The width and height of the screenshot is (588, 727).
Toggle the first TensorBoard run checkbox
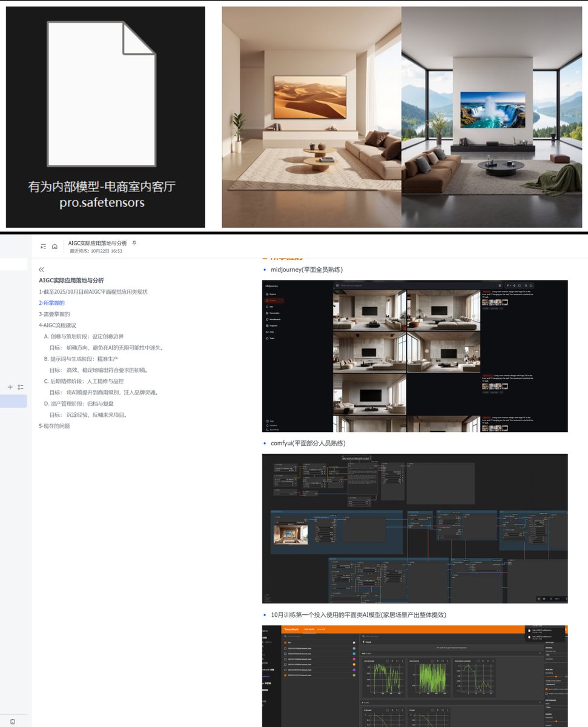(x=285, y=648)
